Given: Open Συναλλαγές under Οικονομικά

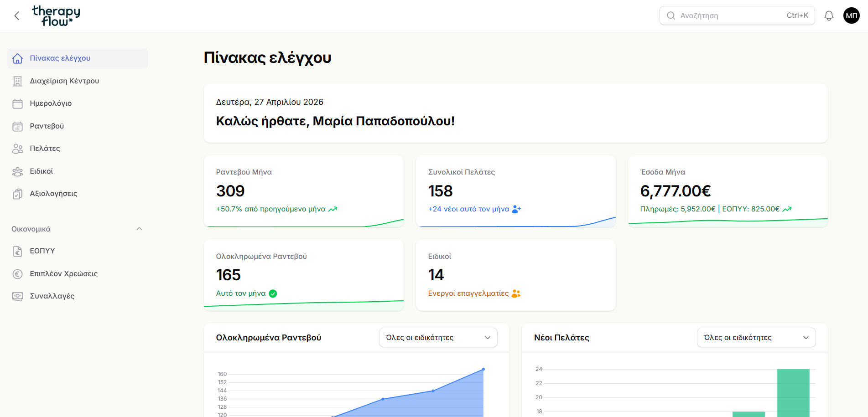Looking at the screenshot, I should (x=78, y=296).
